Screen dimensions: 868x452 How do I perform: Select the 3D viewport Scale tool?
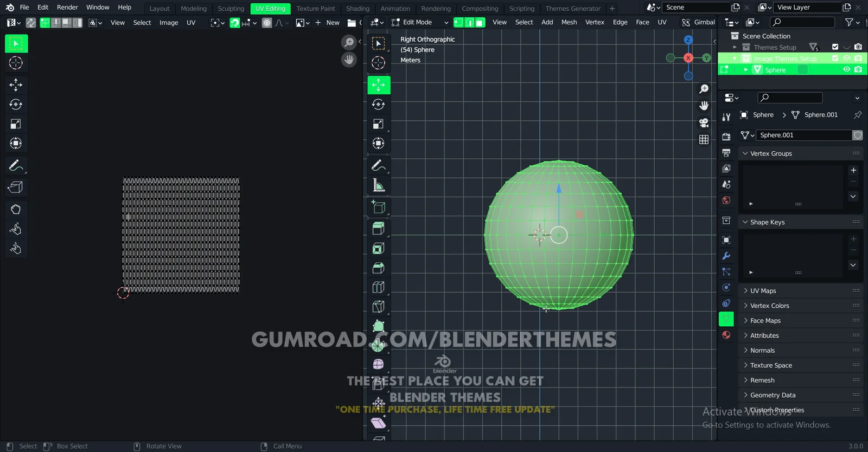pyautogui.click(x=379, y=124)
